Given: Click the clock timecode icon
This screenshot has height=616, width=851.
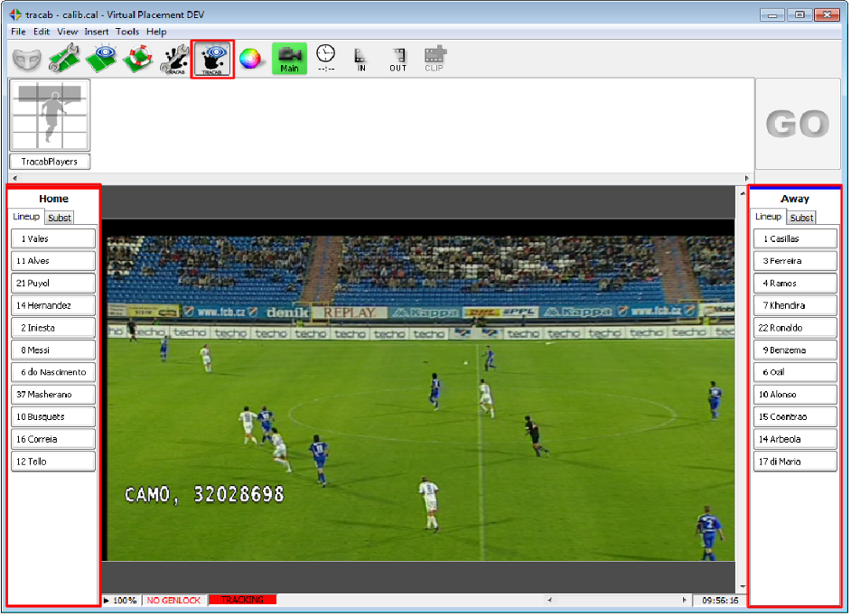Looking at the screenshot, I should tap(325, 59).
